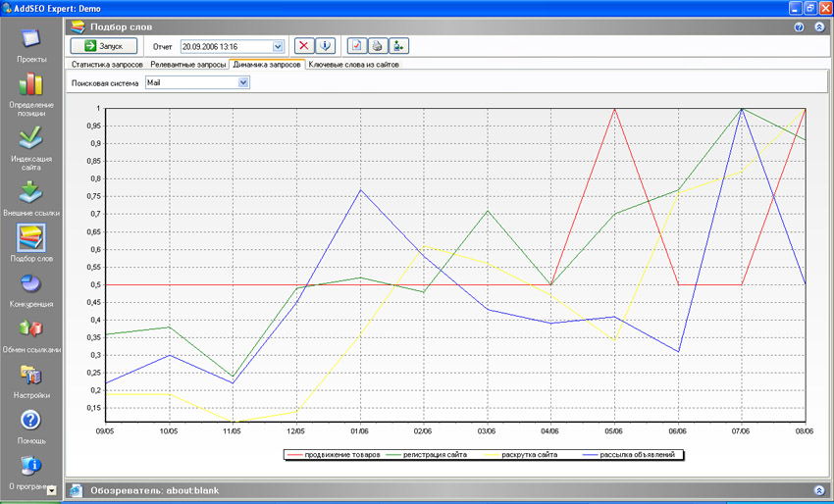The width and height of the screenshot is (834, 504).
Task: Switch to Ключевые слова из сайтов tab
Action: coord(353,65)
